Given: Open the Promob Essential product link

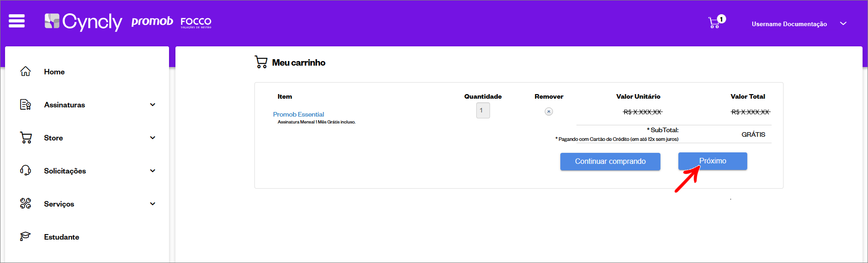Looking at the screenshot, I should [x=299, y=114].
